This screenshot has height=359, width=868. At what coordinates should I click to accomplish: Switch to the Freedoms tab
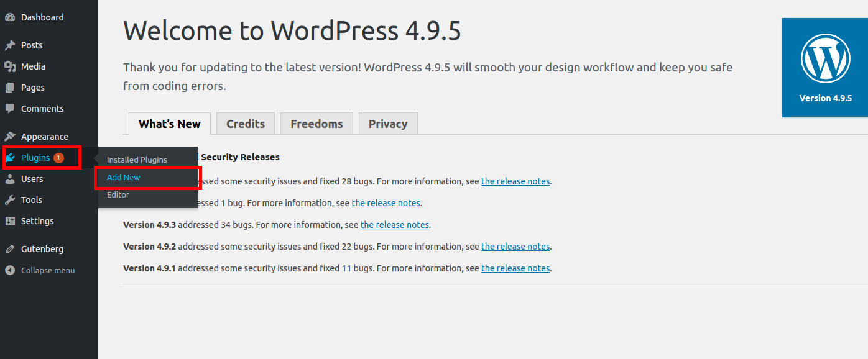coord(316,124)
